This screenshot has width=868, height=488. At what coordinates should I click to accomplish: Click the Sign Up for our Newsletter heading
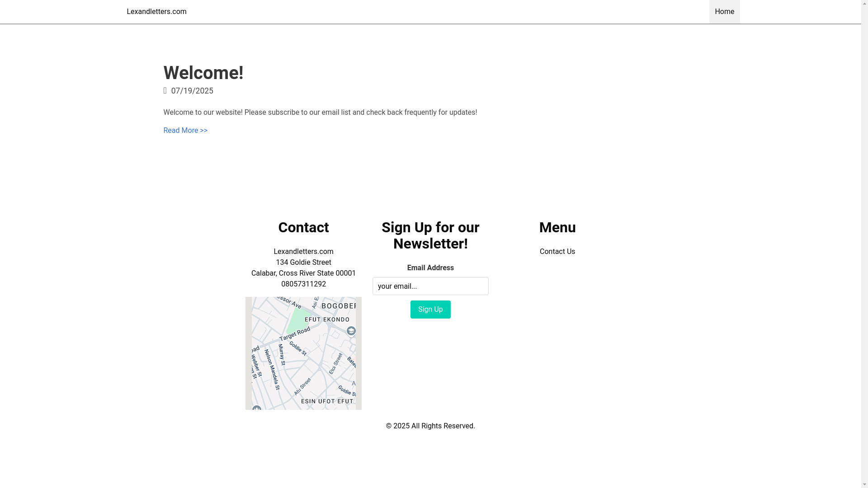[x=430, y=235]
